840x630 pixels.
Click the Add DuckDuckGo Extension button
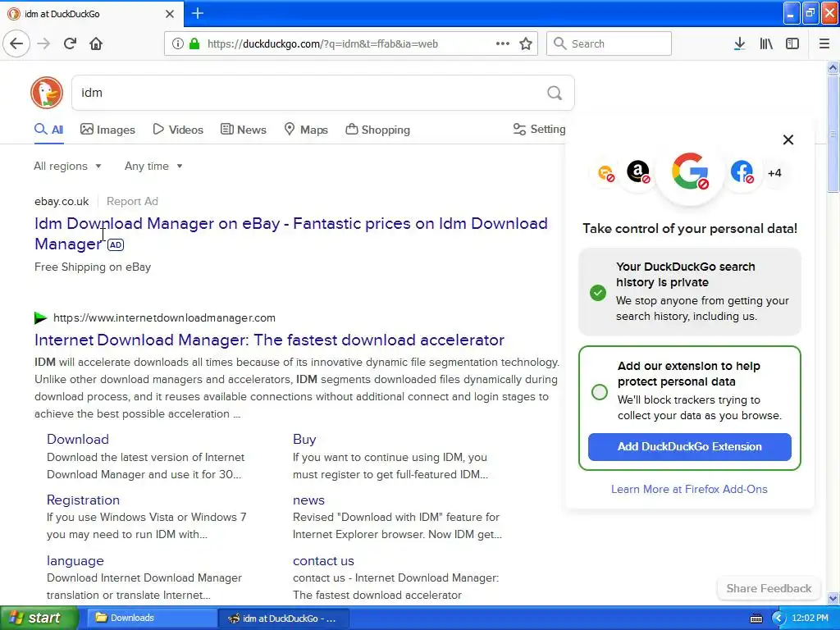689,447
